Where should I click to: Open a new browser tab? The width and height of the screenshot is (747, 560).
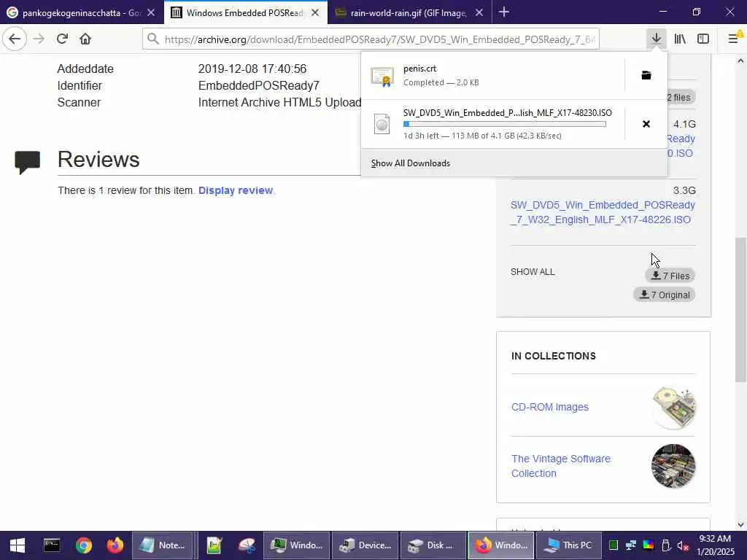coord(503,12)
